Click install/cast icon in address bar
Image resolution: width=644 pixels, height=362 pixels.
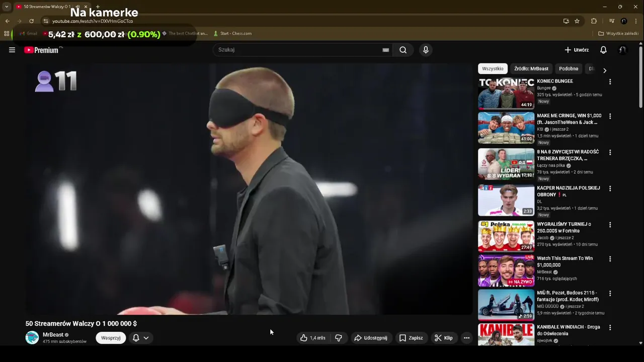tap(566, 21)
